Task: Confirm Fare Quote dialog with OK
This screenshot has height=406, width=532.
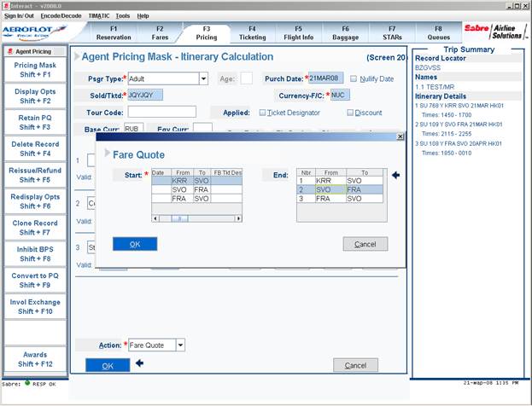Action: [135, 244]
